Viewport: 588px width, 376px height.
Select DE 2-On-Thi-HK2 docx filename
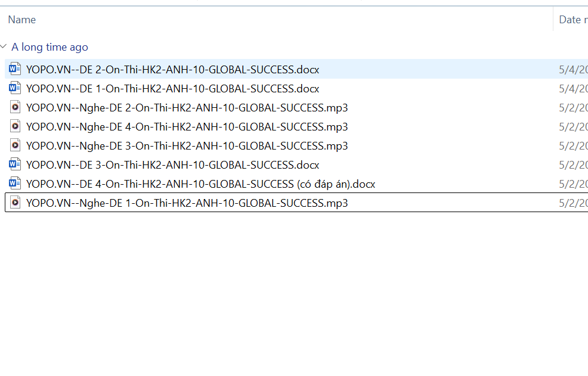tap(172, 70)
